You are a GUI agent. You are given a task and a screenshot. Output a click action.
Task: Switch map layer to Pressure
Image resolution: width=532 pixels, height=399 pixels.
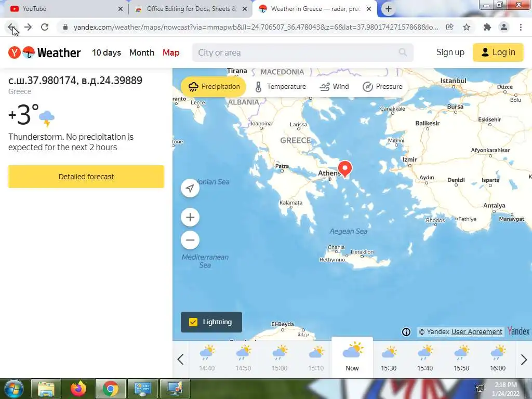(382, 87)
